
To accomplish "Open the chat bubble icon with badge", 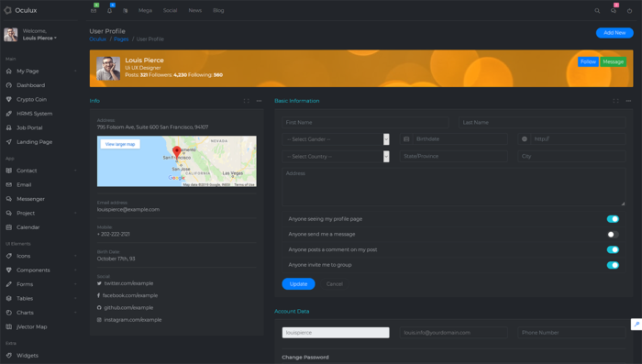I will click(x=614, y=11).
